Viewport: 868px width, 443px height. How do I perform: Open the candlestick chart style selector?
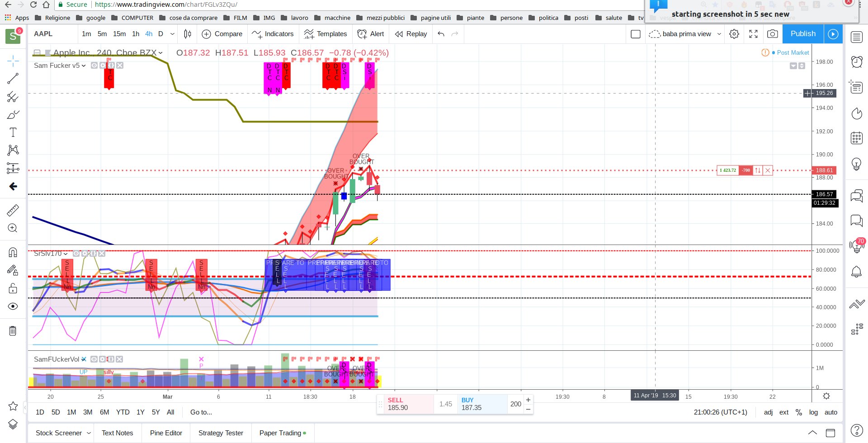point(188,34)
